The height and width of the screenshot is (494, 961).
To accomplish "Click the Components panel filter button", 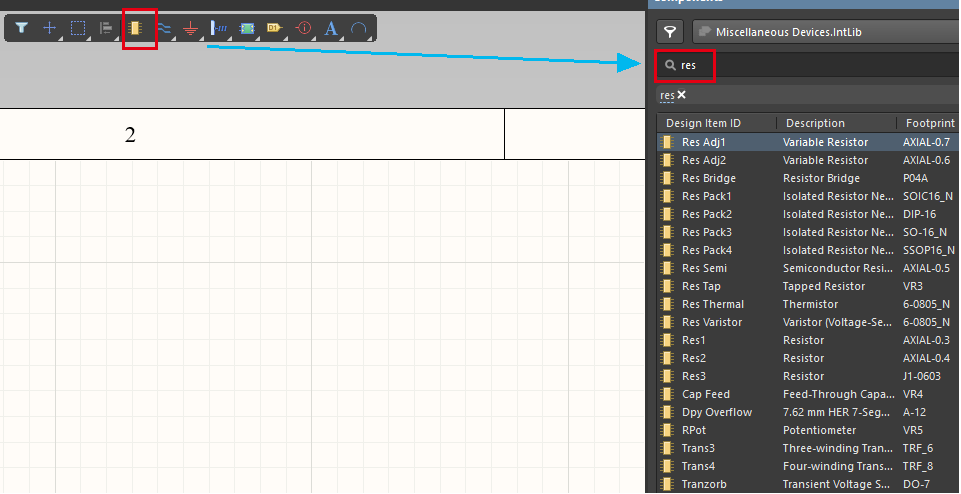I will pos(671,31).
